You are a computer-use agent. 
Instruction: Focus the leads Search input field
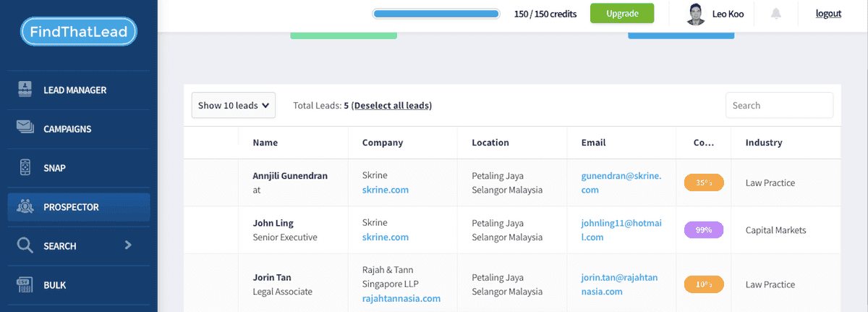click(x=779, y=106)
